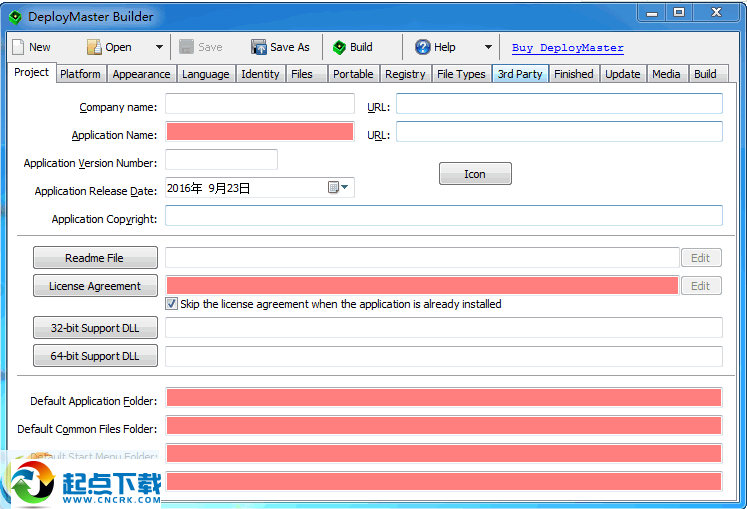This screenshot has width=747, height=509.
Task: Open the Registry tab
Action: tap(405, 74)
